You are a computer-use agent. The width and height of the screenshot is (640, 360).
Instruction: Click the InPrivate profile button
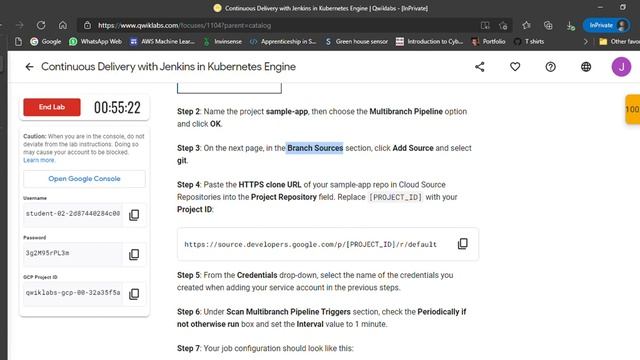pos(607,25)
